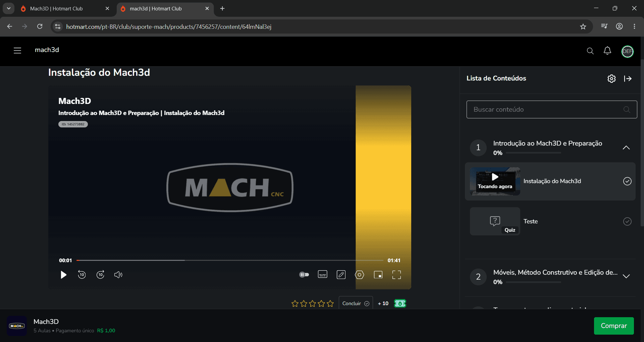Click the search magnifier in header
The width and height of the screenshot is (644, 342).
pos(590,51)
